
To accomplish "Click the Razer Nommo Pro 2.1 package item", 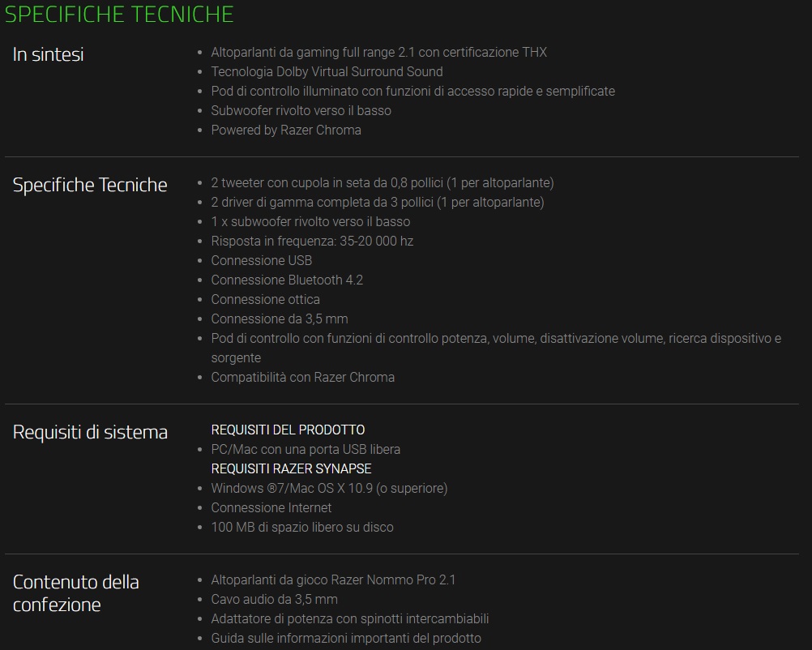I will click(333, 579).
